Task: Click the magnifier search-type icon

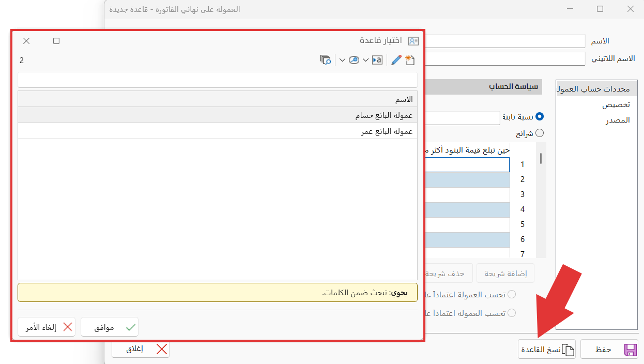Action: [354, 60]
